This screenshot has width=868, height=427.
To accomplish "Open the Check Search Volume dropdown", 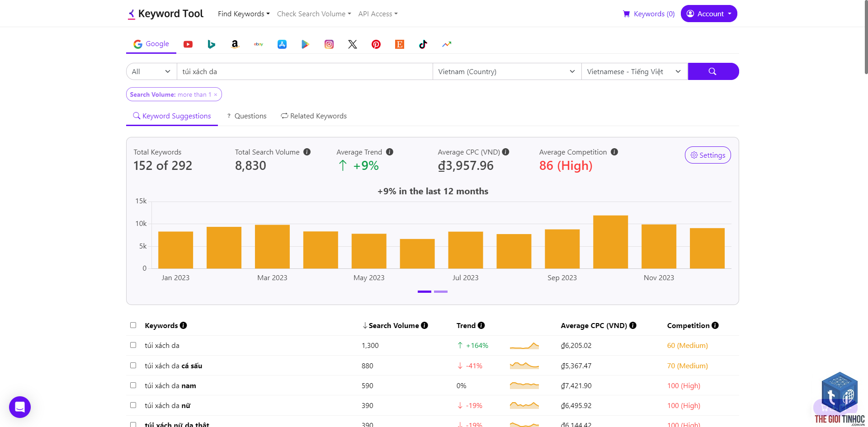I will click(x=314, y=14).
